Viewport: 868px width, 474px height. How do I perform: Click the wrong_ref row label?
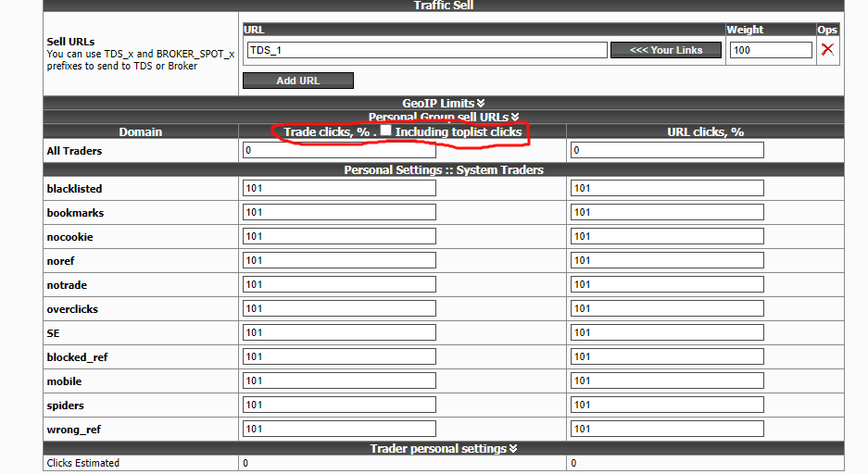pyautogui.click(x=73, y=430)
